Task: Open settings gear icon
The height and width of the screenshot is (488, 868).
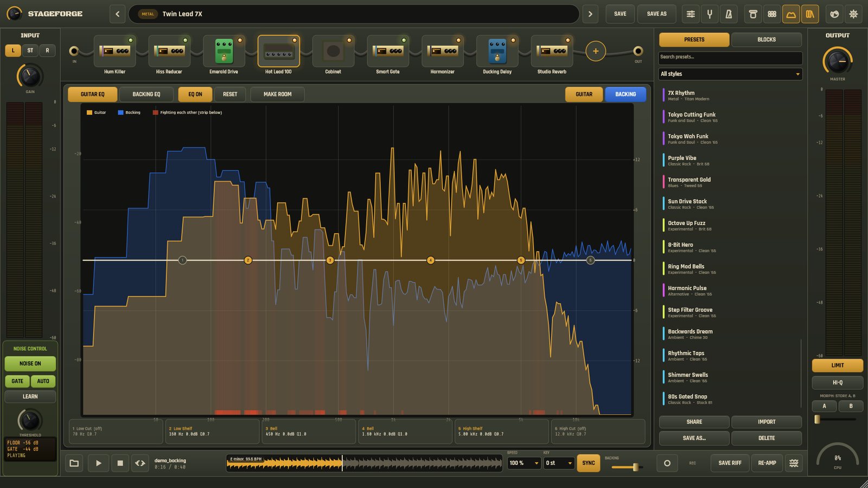Action: click(x=853, y=14)
